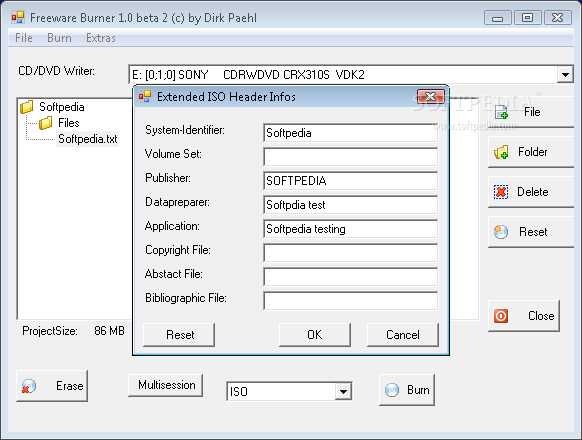Click the File button label on right
This screenshot has width=582, height=440.
[532, 112]
